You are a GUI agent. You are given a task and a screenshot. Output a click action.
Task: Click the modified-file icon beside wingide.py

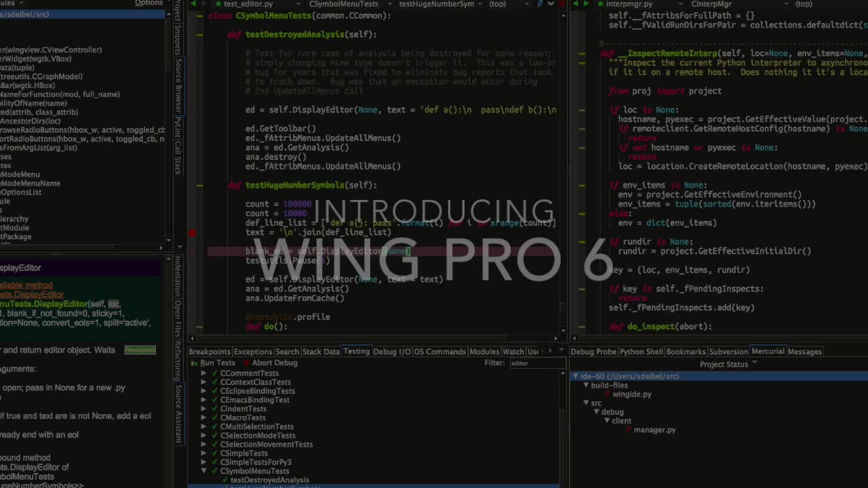click(x=608, y=394)
